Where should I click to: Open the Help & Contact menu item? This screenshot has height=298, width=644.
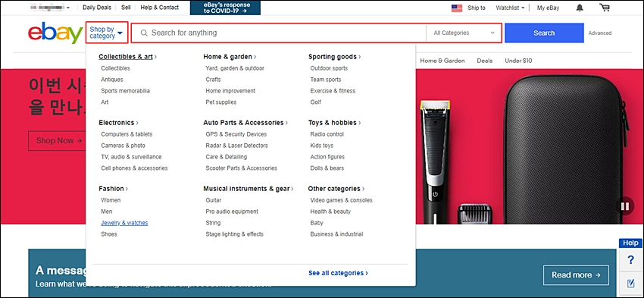click(x=159, y=8)
